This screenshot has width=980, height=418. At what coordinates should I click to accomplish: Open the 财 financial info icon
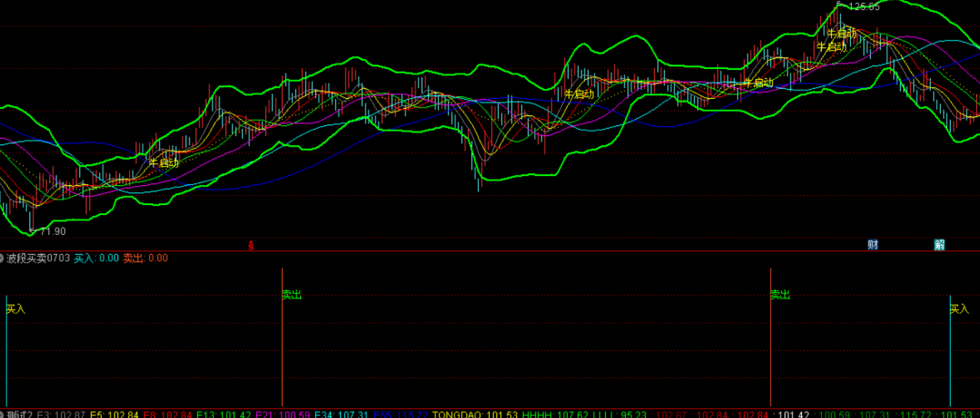click(873, 244)
